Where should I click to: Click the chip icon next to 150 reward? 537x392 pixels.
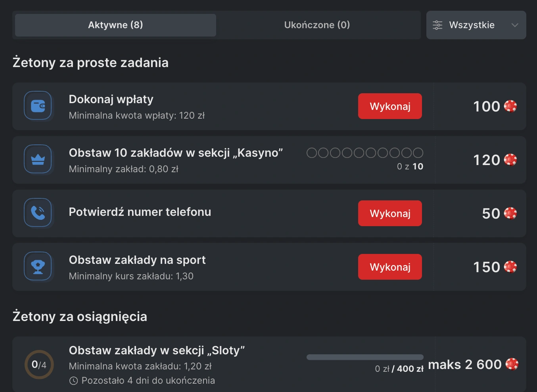pos(510,267)
